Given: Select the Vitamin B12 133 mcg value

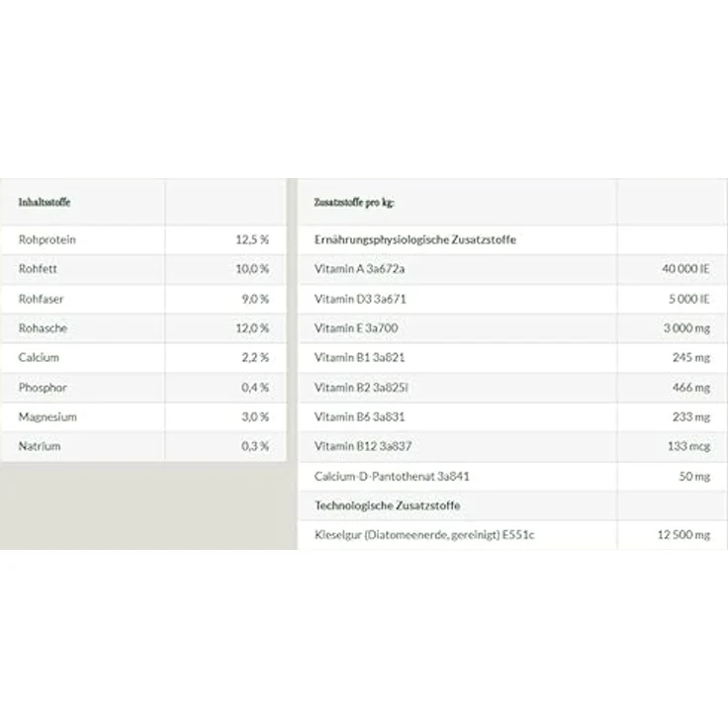Looking at the screenshot, I should coord(689,446).
